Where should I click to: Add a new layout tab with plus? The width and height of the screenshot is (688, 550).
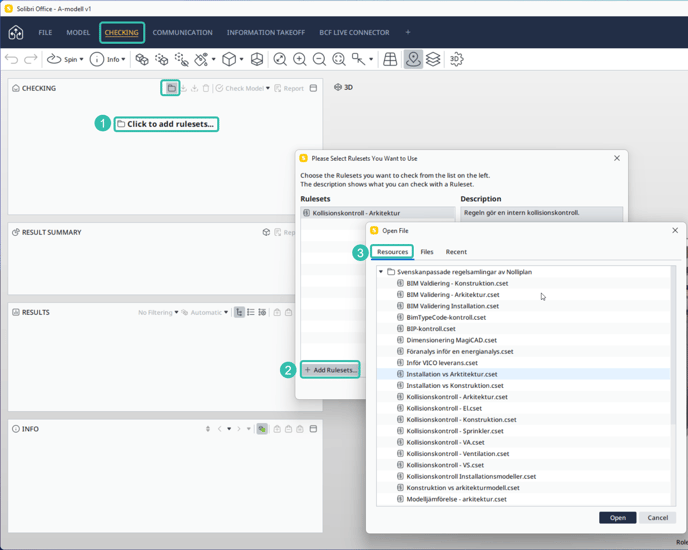point(408,32)
